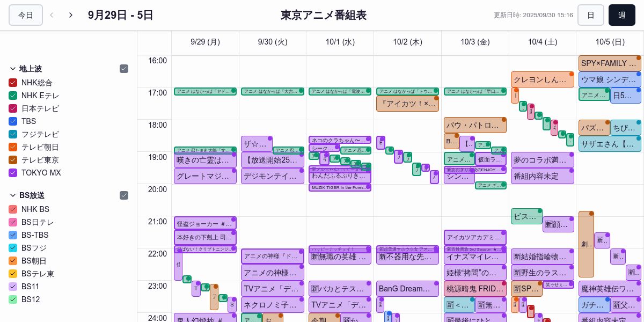Open 『アイカツ！×… program on Thursday
The height and width of the screenshot is (322, 644).
tap(407, 104)
